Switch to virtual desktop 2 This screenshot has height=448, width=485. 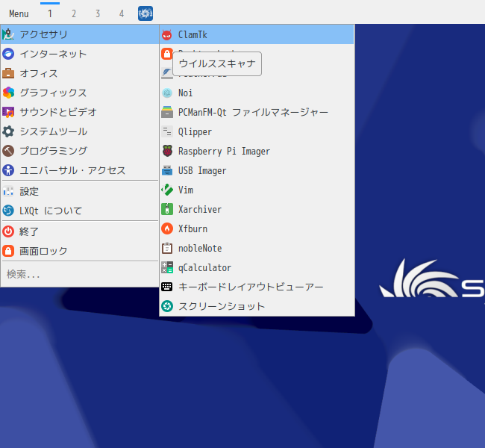74,13
